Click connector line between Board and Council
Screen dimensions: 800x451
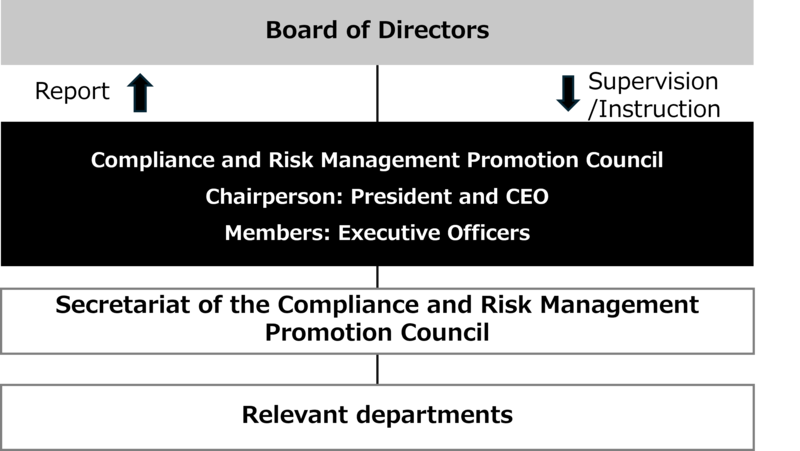377,95
